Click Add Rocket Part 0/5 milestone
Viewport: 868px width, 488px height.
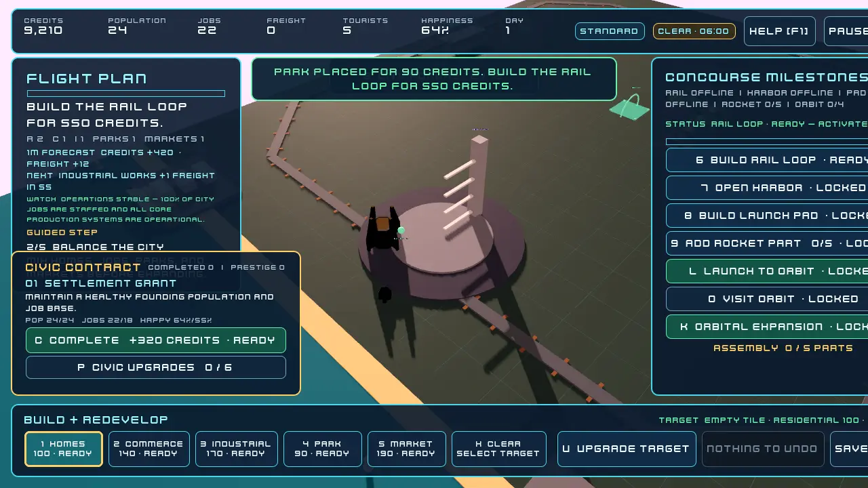[767, 243]
